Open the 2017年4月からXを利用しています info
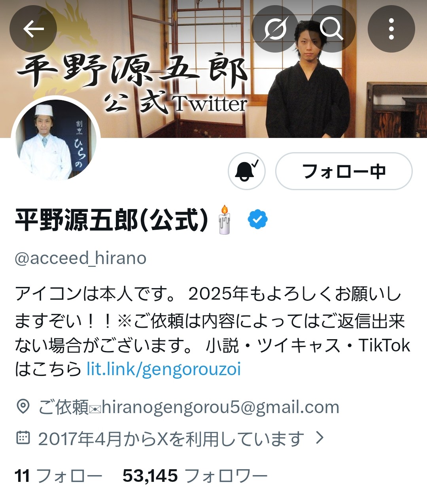The width and height of the screenshot is (427, 504). pos(171,438)
